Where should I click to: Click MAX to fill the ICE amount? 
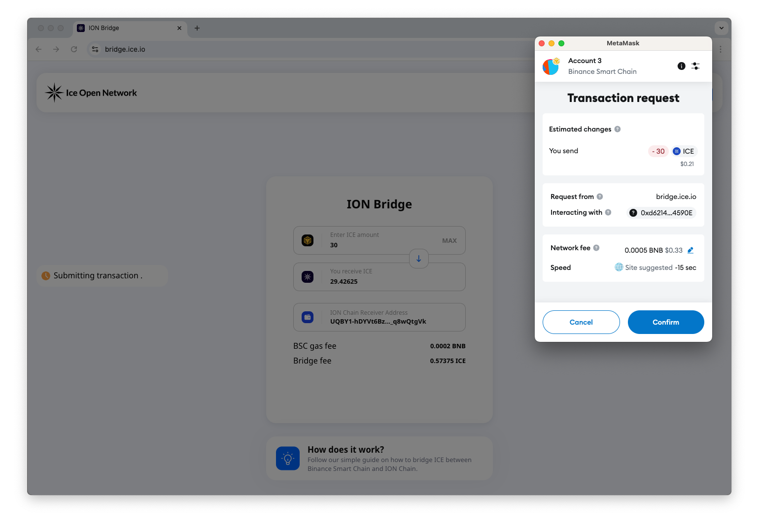(x=449, y=240)
